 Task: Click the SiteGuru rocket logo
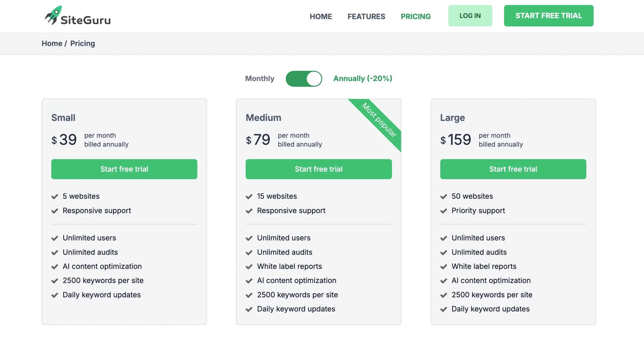click(x=77, y=16)
